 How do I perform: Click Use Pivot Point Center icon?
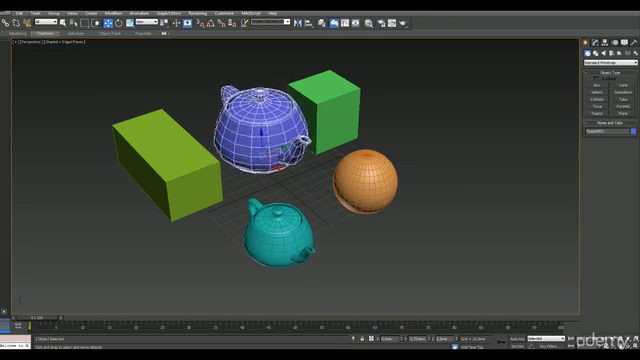click(164, 23)
